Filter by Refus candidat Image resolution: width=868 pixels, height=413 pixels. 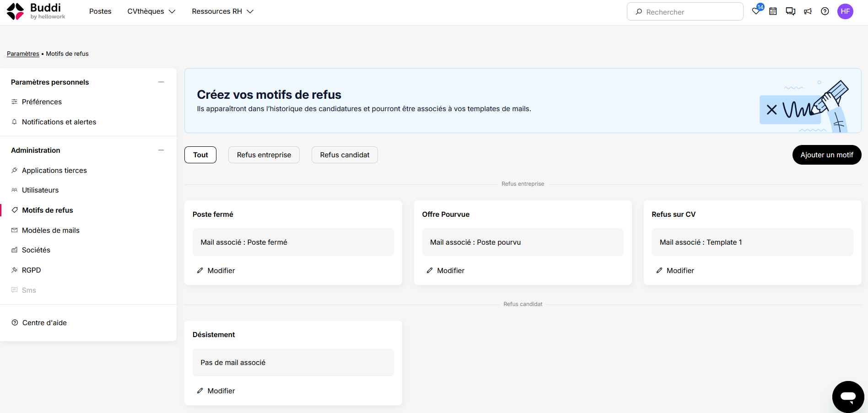[345, 155]
